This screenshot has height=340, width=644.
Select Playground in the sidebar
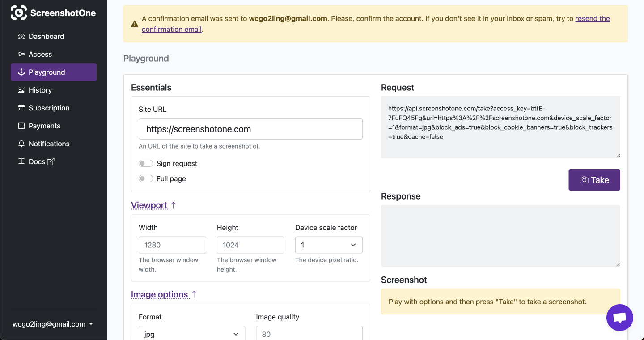[x=54, y=72]
